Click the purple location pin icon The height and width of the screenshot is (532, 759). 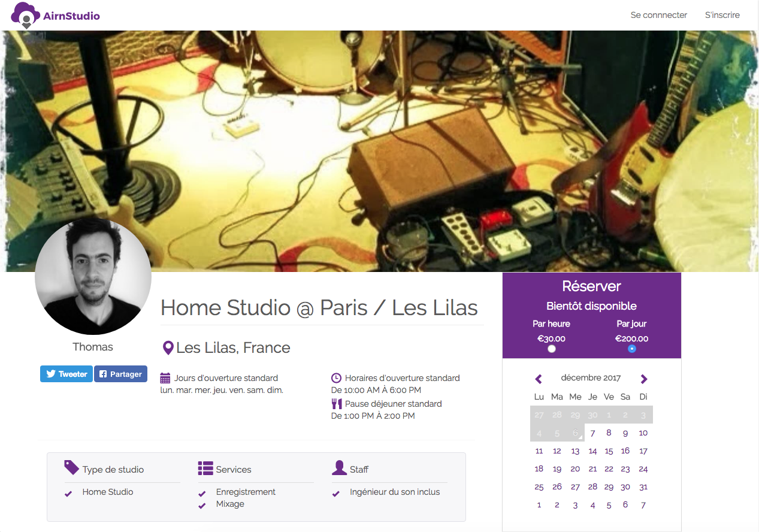click(x=168, y=348)
